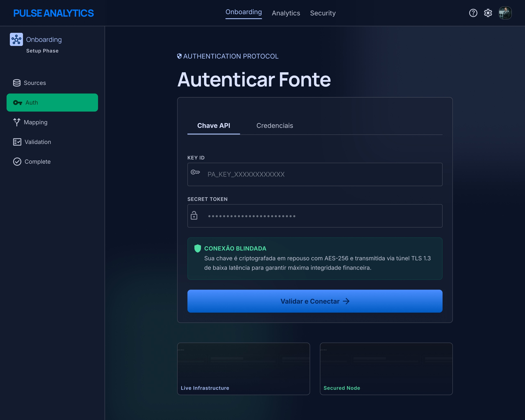The image size is (525, 420).
Task: Click the Complete checkmark circle icon
Action: [x=17, y=162]
